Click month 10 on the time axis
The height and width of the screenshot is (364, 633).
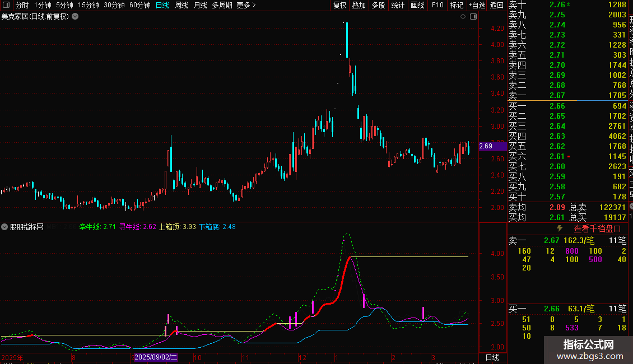(197, 357)
